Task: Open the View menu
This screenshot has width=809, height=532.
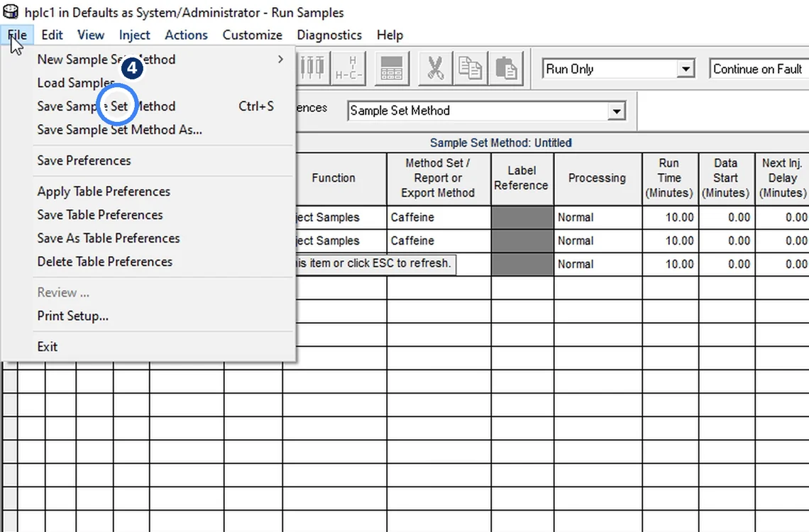Action: [x=91, y=35]
